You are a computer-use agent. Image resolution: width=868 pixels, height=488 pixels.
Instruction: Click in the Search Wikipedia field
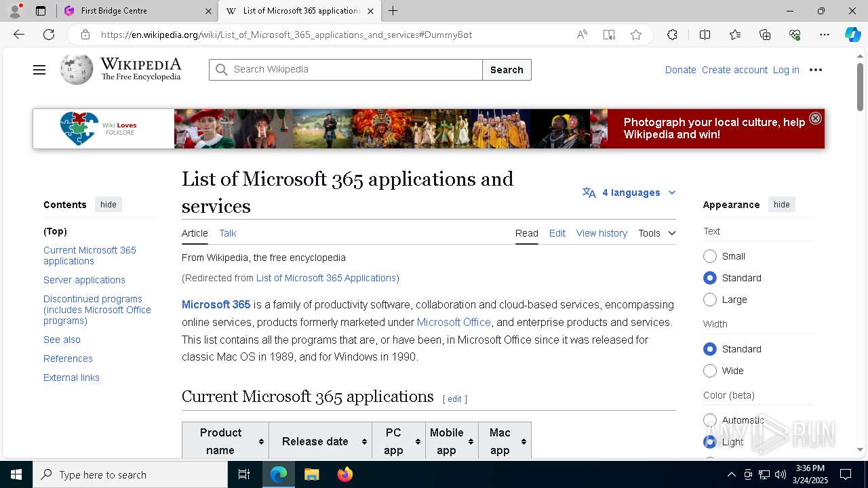[346, 70]
